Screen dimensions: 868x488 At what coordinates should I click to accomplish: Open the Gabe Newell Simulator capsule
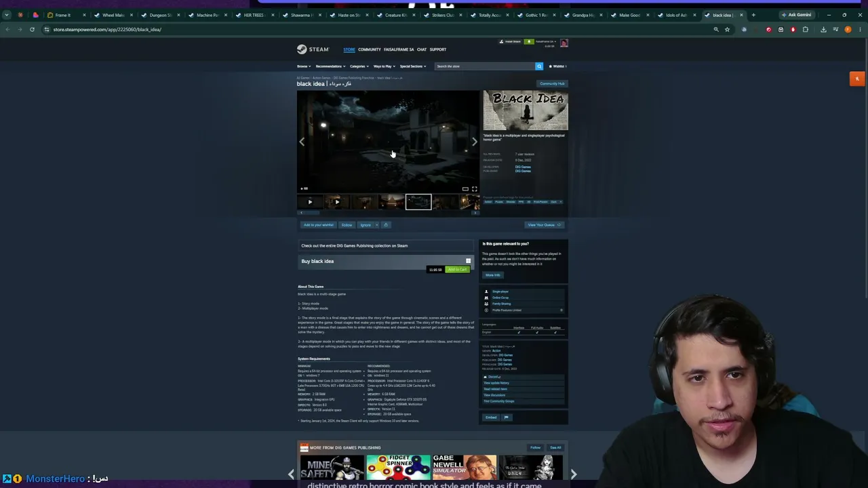click(465, 468)
